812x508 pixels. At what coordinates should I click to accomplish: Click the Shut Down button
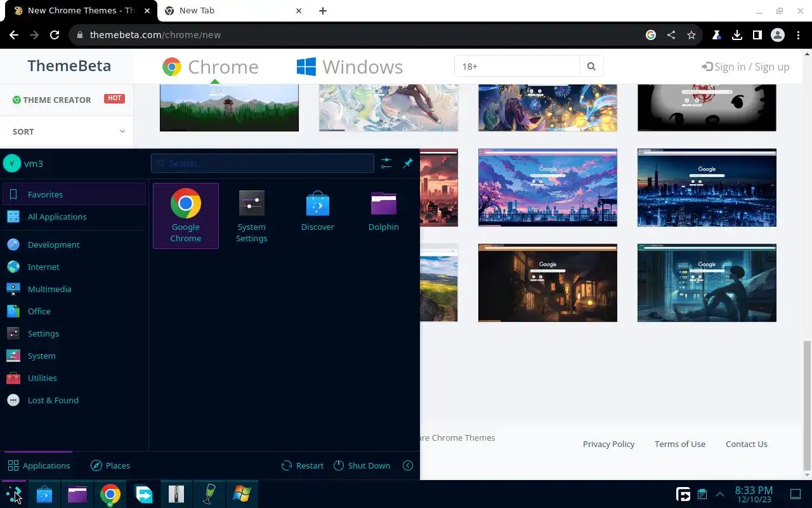[x=362, y=465]
